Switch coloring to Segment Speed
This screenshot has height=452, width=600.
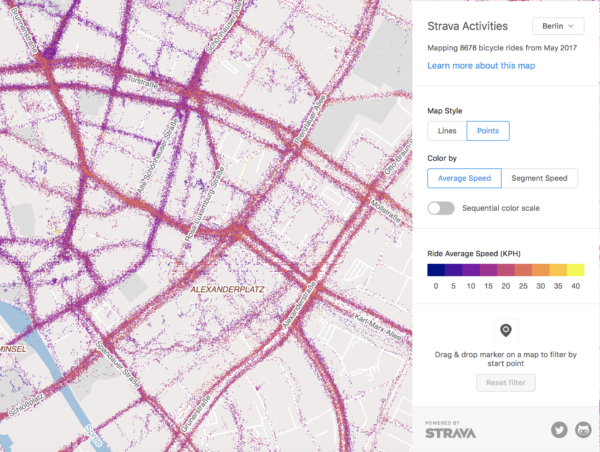point(538,178)
